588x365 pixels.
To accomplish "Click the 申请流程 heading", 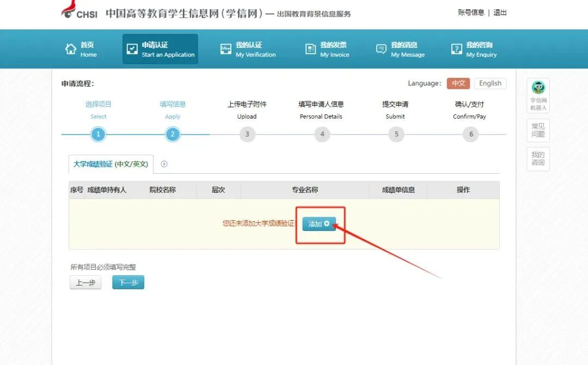I will click(78, 84).
